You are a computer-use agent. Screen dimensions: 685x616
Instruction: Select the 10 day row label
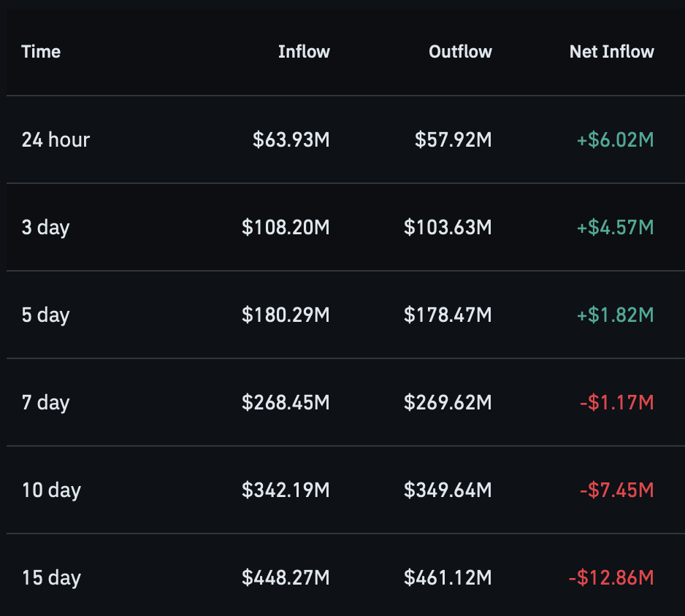[x=52, y=490]
